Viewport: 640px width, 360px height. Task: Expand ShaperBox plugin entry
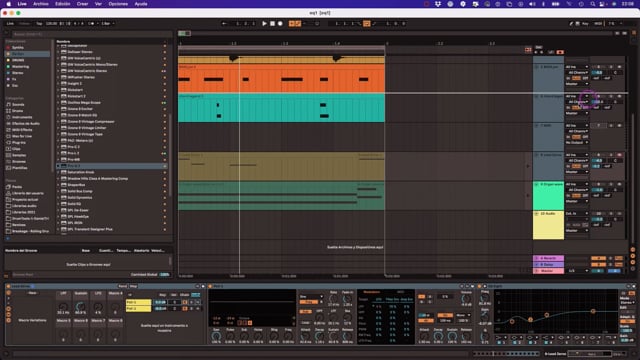[x=58, y=185]
